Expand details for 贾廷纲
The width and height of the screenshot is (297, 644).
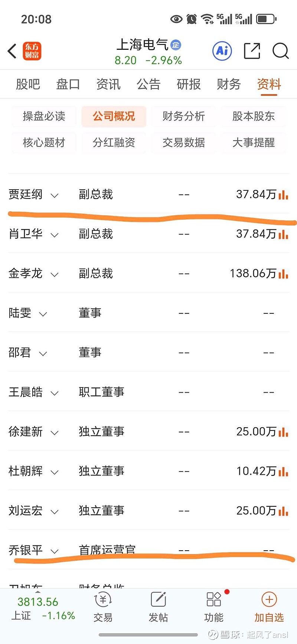[x=55, y=195]
